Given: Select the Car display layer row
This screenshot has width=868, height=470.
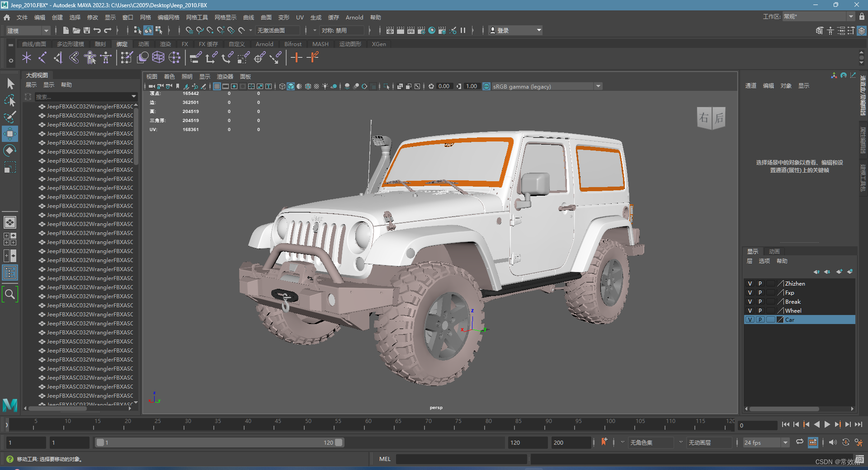Looking at the screenshot, I should [799, 320].
